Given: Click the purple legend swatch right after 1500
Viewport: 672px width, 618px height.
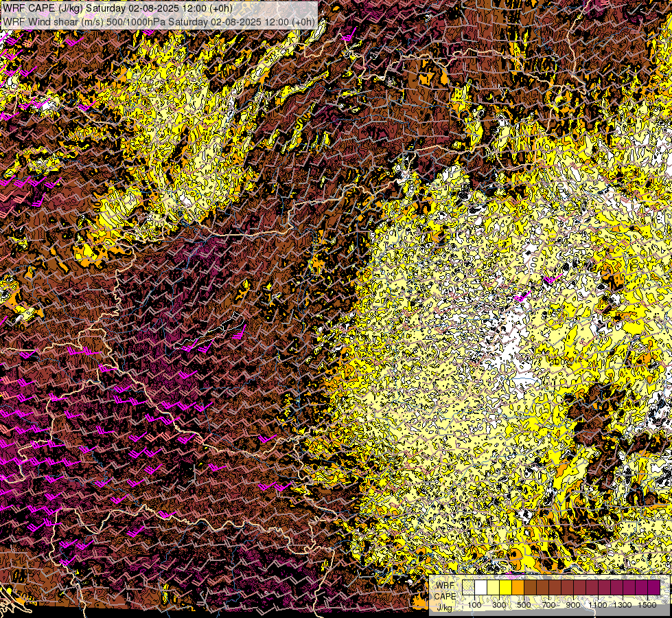Looking at the screenshot, I should click(654, 587).
